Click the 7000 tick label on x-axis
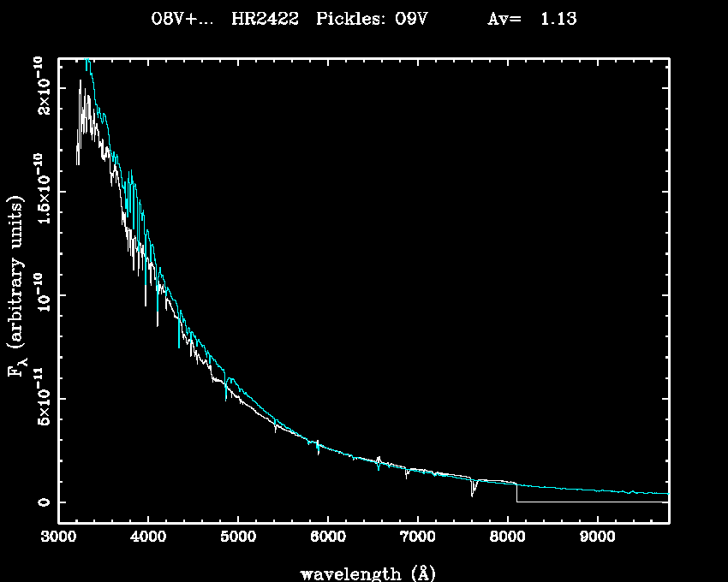 [417, 538]
